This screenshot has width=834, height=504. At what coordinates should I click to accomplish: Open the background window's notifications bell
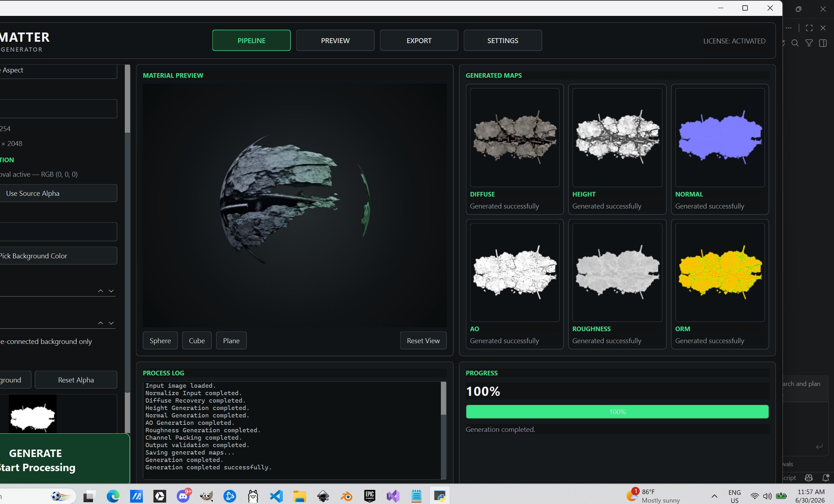pyautogui.click(x=826, y=477)
